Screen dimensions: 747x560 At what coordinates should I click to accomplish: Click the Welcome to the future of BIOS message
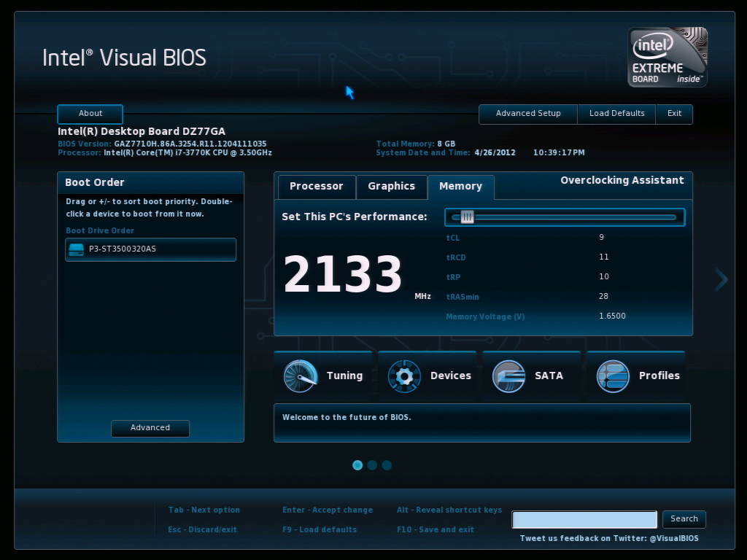347,418
